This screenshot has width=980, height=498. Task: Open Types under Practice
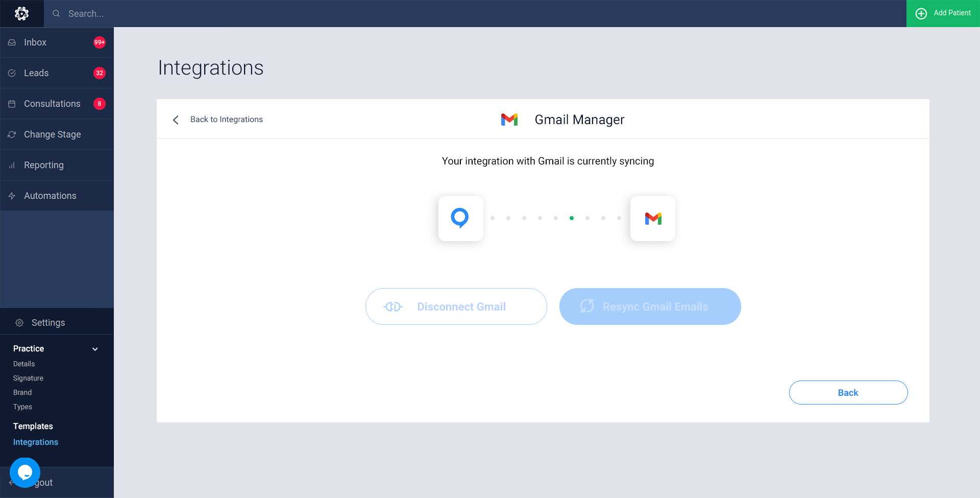click(x=22, y=407)
